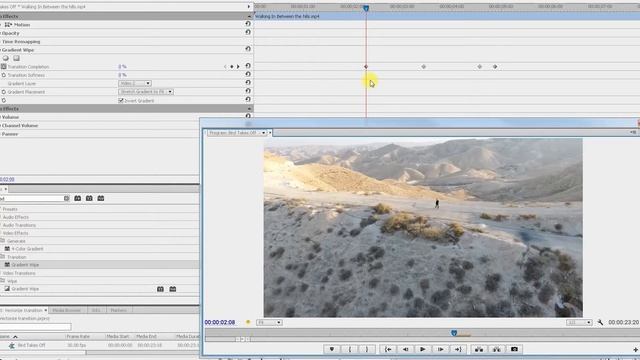Show or hide timeline view arrow button

tap(249, 7)
